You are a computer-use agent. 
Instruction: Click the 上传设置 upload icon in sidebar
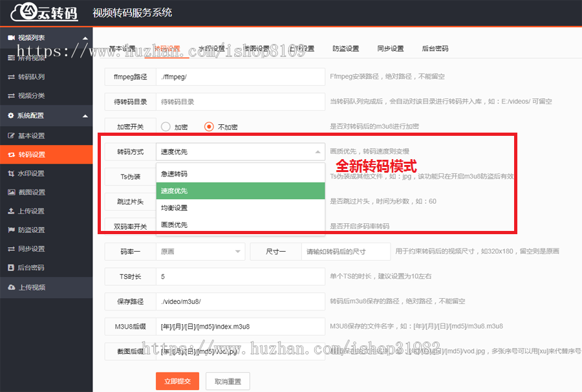tap(11, 211)
